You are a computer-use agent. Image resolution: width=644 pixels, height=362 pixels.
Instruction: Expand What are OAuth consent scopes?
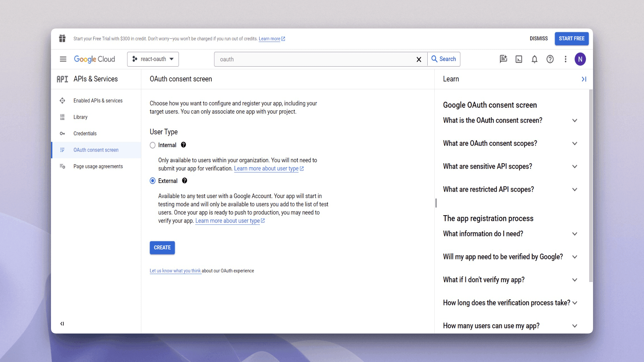coord(575,143)
